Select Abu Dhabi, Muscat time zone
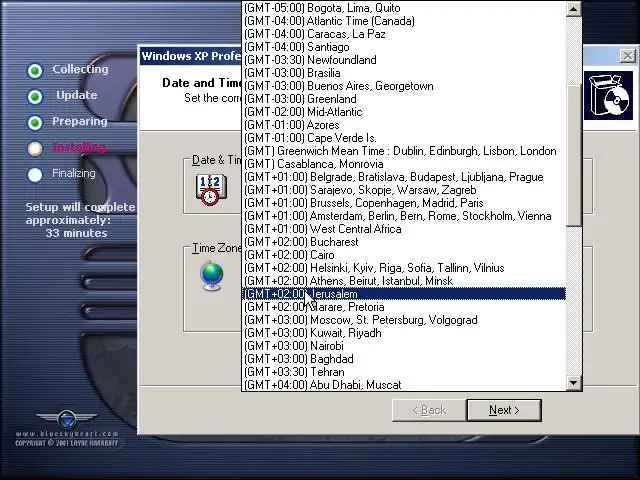This screenshot has height=480, width=640. coord(404,385)
